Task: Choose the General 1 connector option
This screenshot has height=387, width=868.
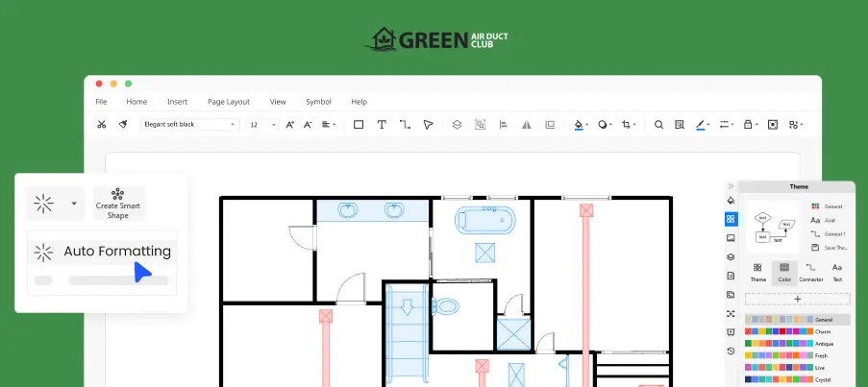Action: pyautogui.click(x=828, y=234)
